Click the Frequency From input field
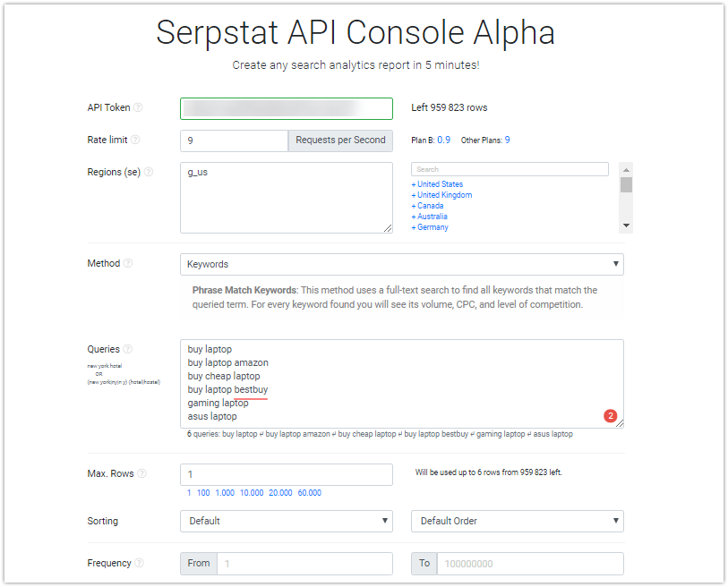 click(x=304, y=564)
